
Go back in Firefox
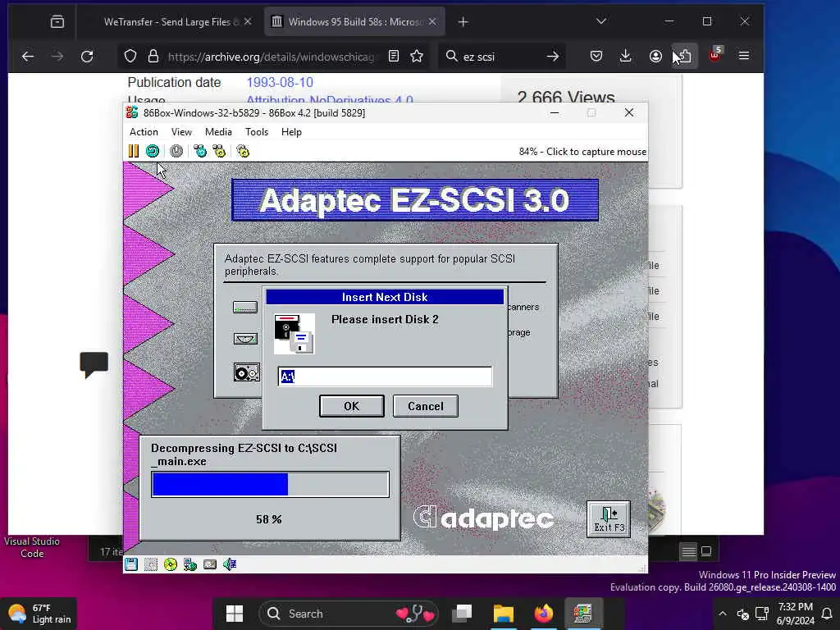(28, 56)
